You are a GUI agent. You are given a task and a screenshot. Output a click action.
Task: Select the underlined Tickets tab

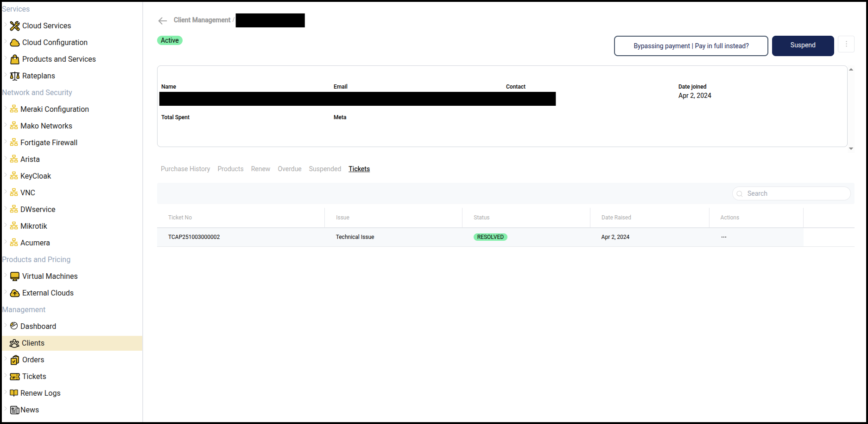point(359,169)
